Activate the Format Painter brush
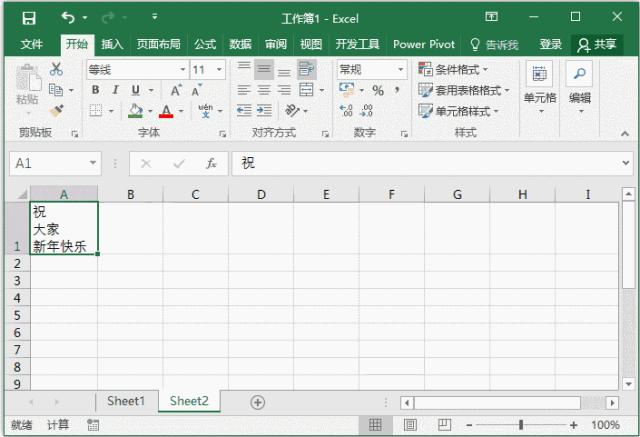 pos(56,110)
